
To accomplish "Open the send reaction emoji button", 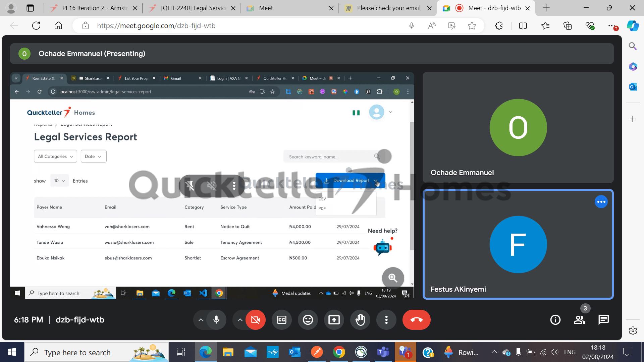I will (308, 320).
